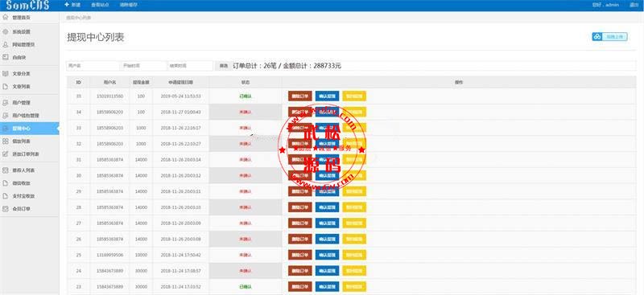
Task: Click the gear icon for 系统设置
Action: (x=5, y=31)
